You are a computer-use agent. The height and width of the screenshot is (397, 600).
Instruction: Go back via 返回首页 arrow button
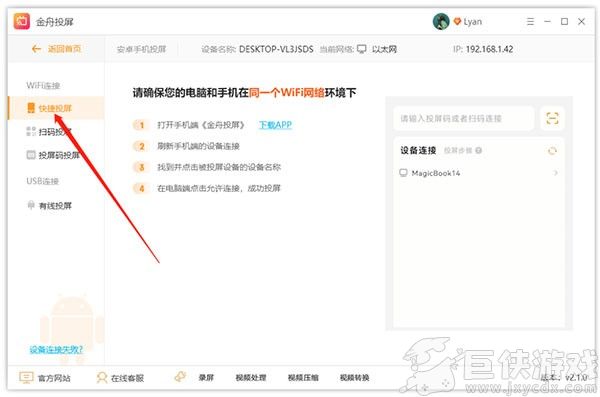(x=56, y=49)
